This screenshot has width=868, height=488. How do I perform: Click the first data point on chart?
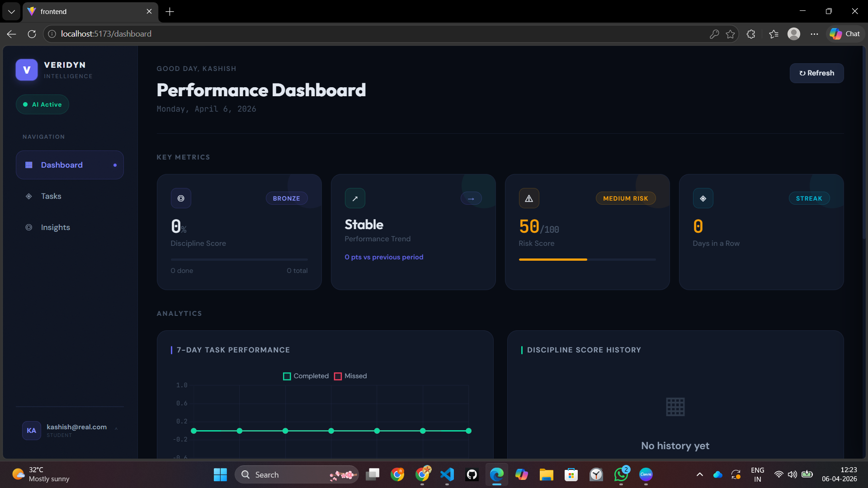[194, 431]
